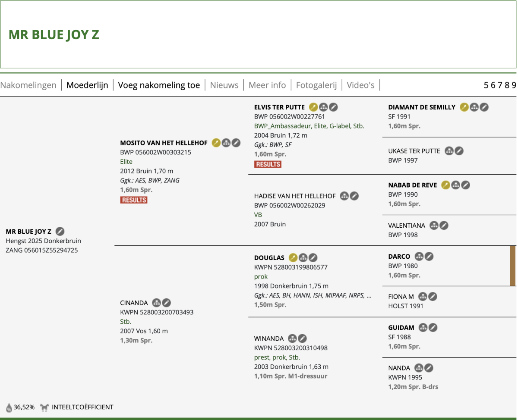Edit Diamant de Semilly via pencil icon
Image resolution: width=518 pixels, height=420 pixels.
(484, 107)
